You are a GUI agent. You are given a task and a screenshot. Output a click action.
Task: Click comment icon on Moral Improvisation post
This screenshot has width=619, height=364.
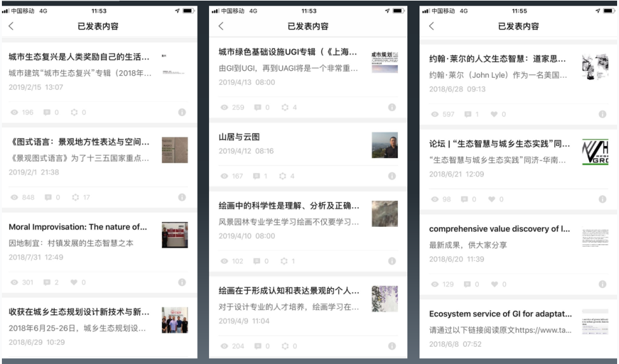click(x=47, y=282)
